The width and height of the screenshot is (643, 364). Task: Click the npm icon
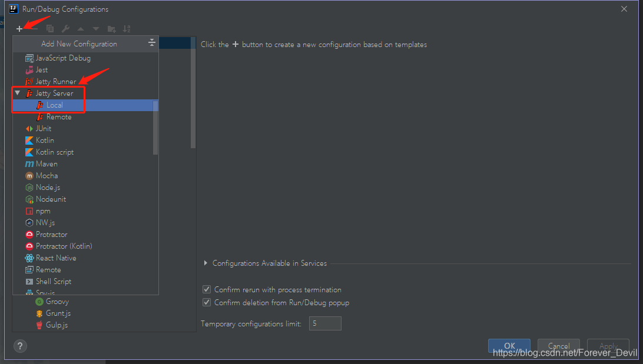click(29, 211)
